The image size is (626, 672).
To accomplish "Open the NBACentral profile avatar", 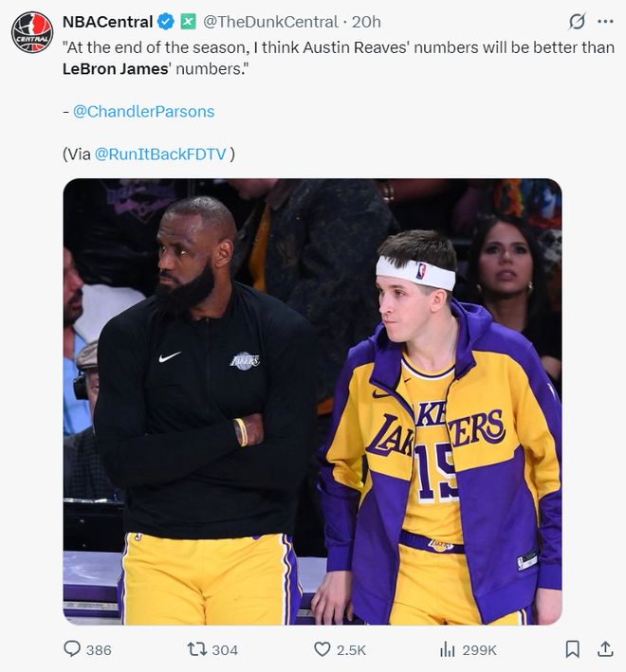I will click(32, 31).
